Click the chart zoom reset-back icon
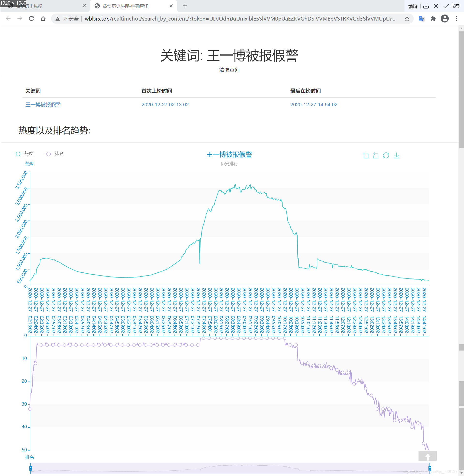 pyautogui.click(x=376, y=155)
